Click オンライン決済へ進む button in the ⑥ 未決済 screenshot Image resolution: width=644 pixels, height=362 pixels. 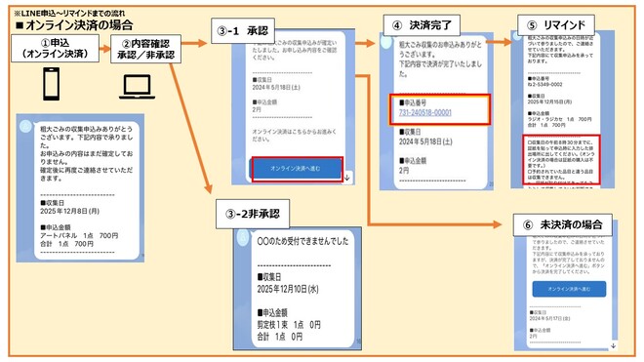click(569, 289)
